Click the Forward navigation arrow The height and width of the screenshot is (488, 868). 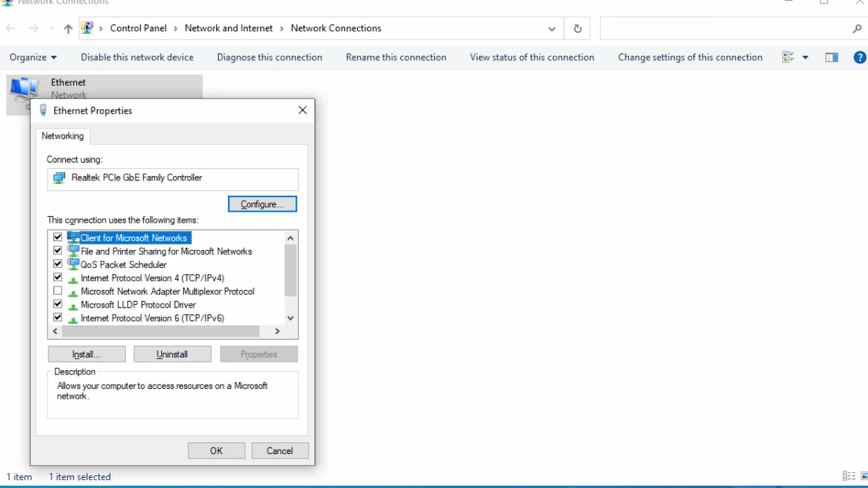click(x=34, y=28)
